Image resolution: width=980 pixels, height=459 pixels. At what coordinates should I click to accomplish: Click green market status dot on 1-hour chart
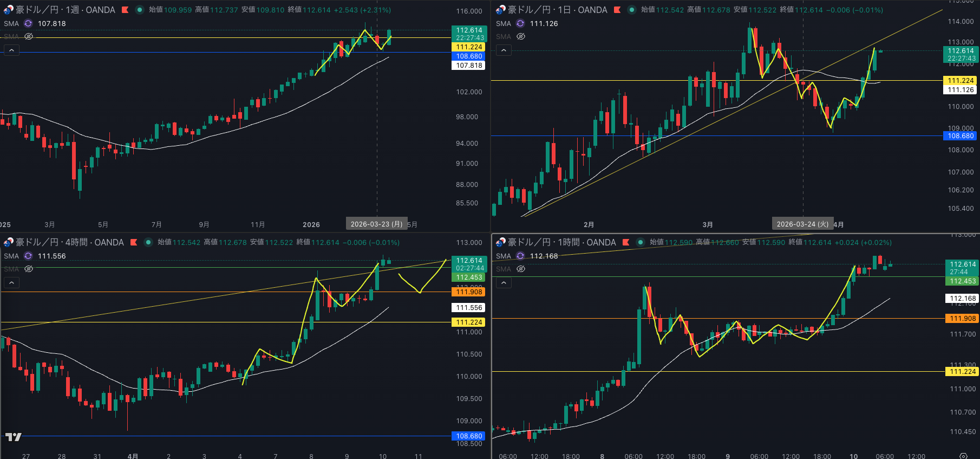tap(641, 242)
